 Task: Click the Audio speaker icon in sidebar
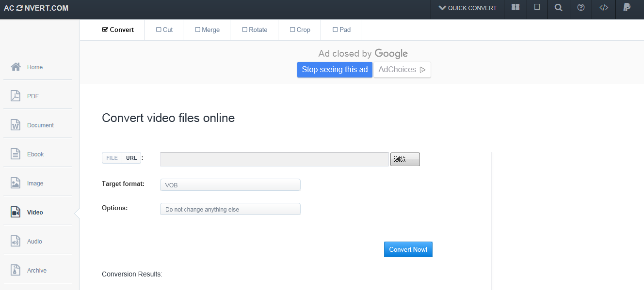[16, 241]
